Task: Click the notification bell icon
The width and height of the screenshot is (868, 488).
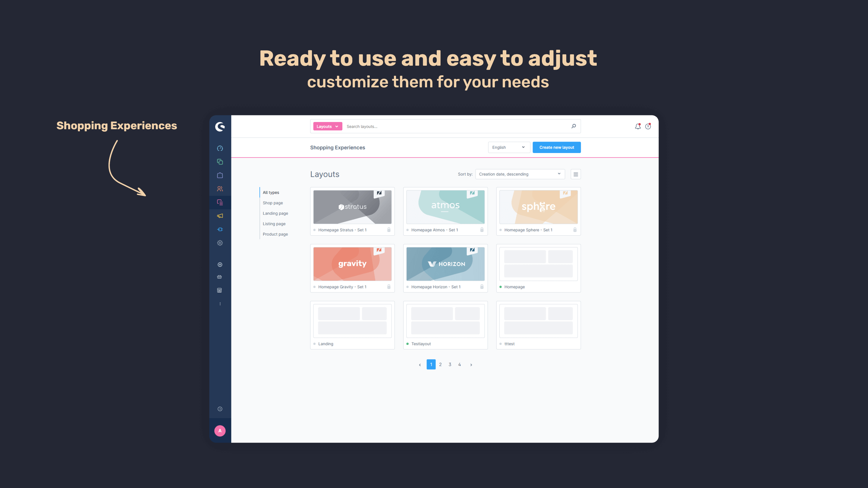Action: pos(638,126)
